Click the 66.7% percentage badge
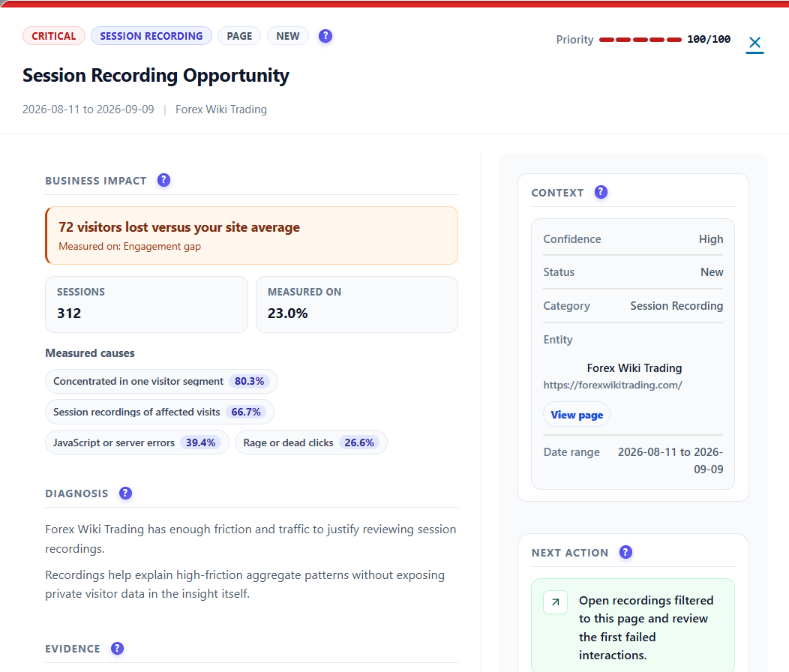This screenshot has width=789, height=672. [246, 412]
